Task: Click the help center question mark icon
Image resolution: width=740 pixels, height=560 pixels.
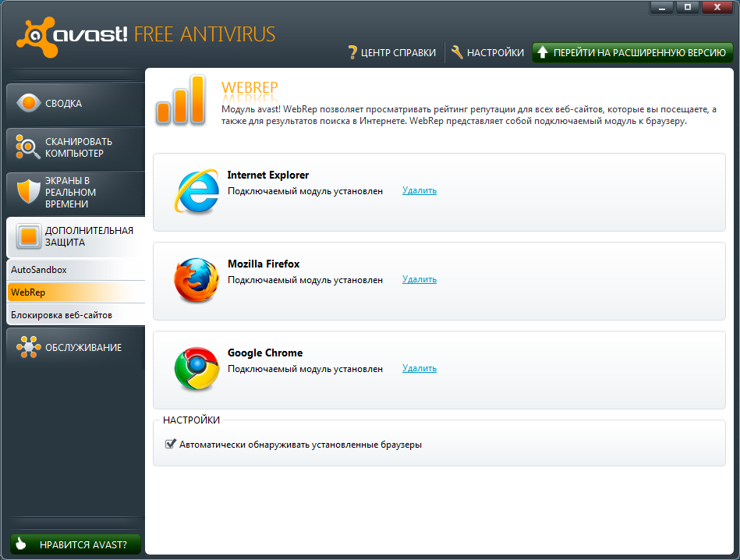Action: [x=352, y=52]
